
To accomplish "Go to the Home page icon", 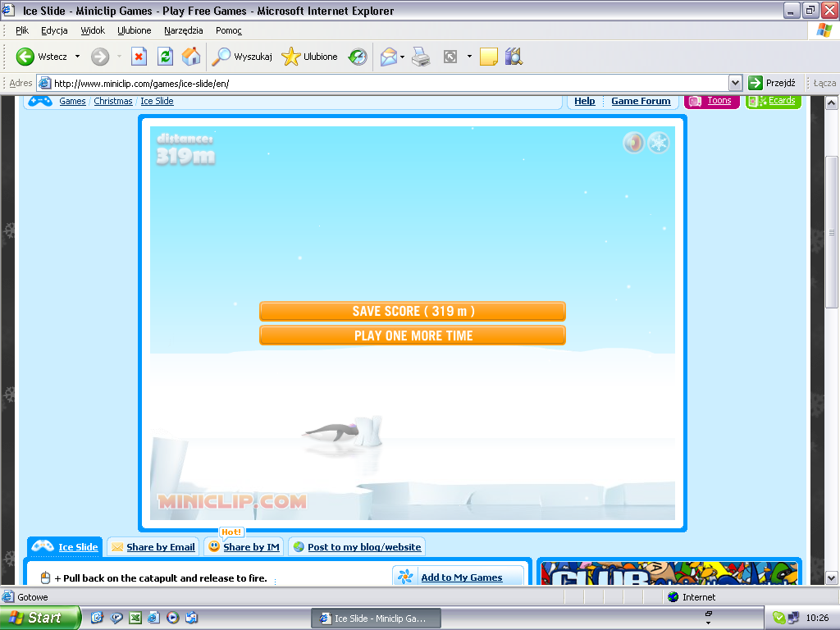I will [190, 57].
